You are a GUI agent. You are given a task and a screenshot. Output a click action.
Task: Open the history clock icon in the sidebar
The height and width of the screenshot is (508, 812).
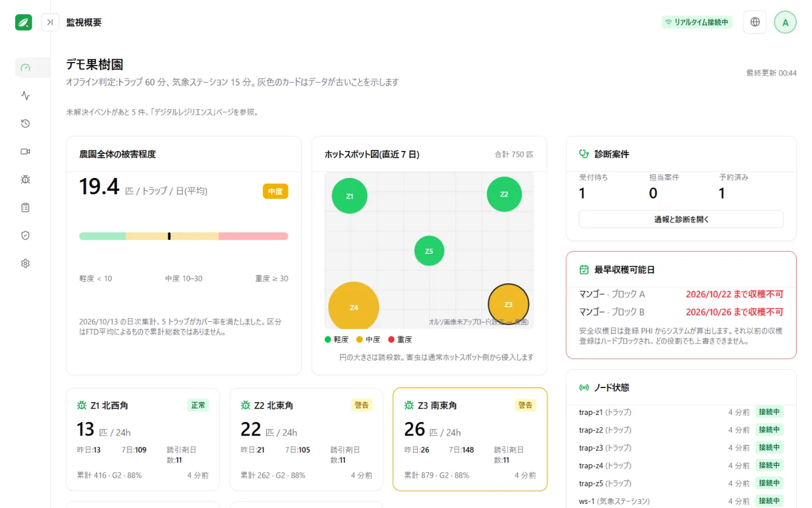(25, 123)
